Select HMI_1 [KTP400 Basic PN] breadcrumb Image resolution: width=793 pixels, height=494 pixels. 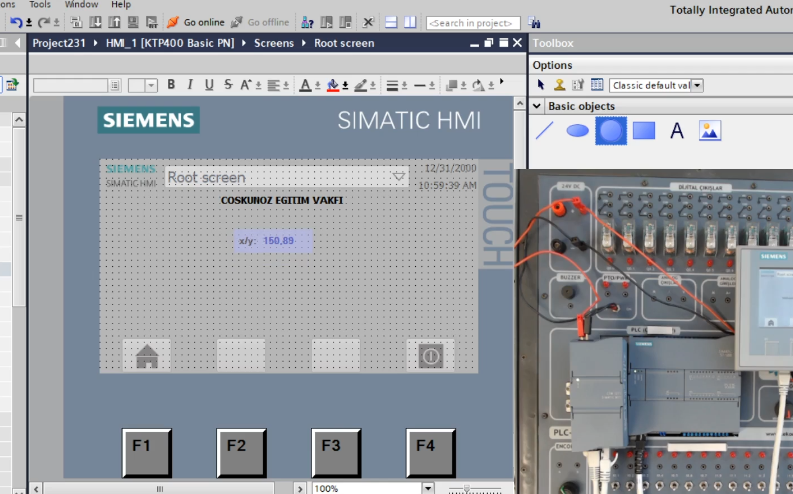tap(170, 43)
